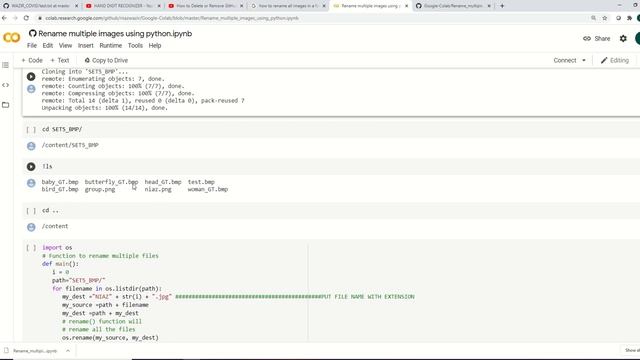
Task: Click the Share button
Action: 597,38
